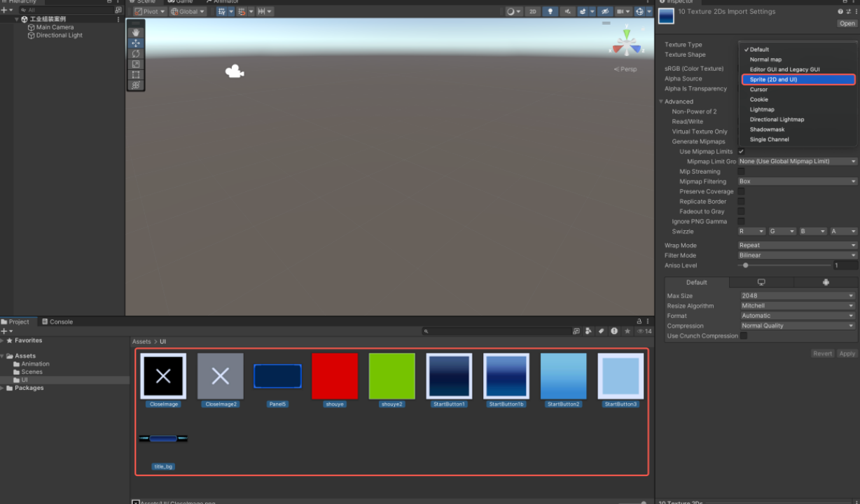Select the shouye red thumbnail
Viewport: 860px width, 504px height.
pos(335,377)
